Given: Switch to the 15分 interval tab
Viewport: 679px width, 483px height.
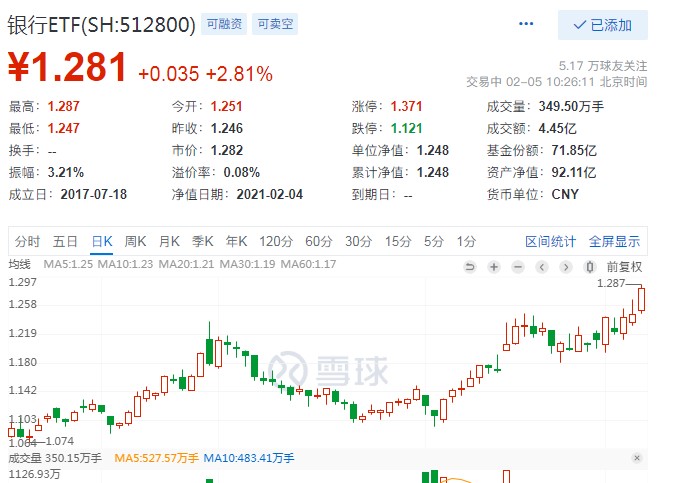Looking at the screenshot, I should (x=398, y=241).
